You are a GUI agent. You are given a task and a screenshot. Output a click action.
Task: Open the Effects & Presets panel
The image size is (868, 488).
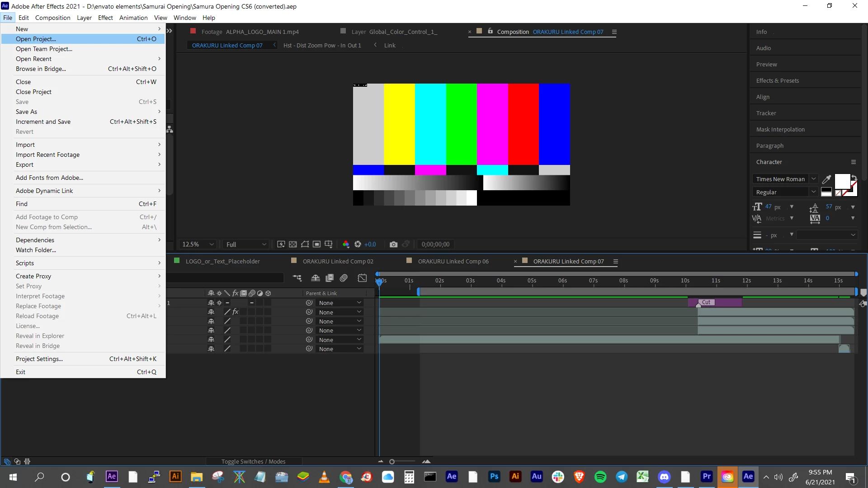tap(777, 80)
